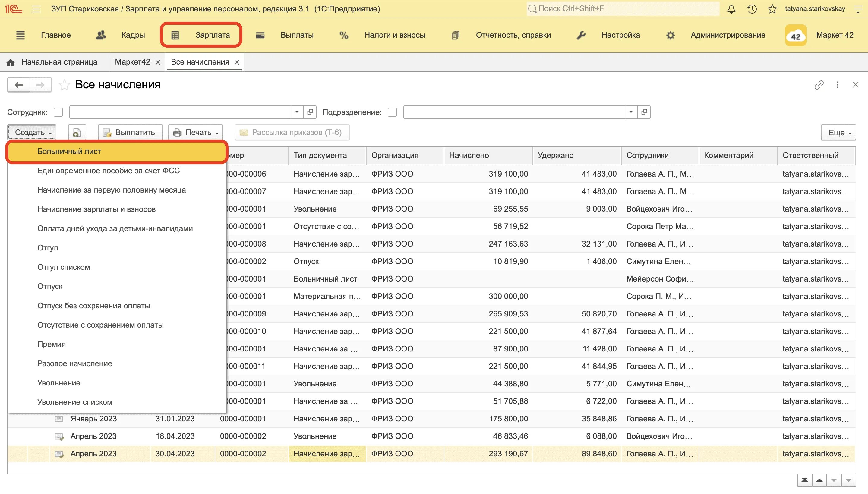Click the global search field
Viewport: 868px width, 494px height.
click(623, 9)
